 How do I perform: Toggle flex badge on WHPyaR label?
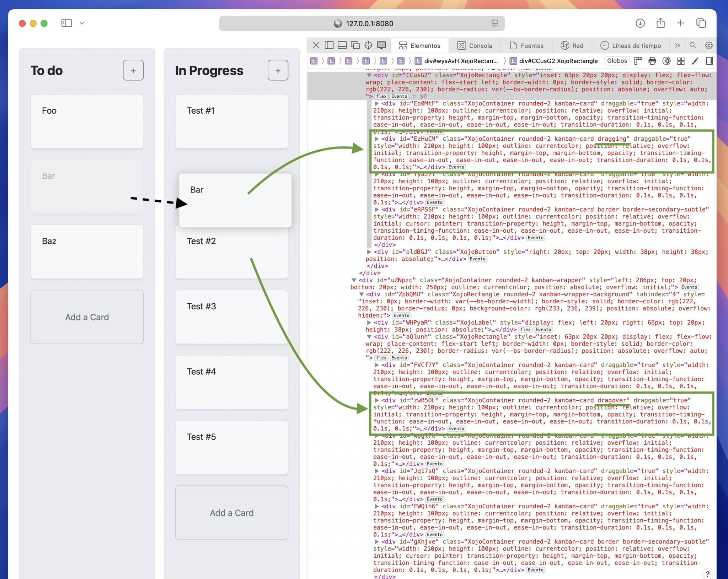click(525, 330)
